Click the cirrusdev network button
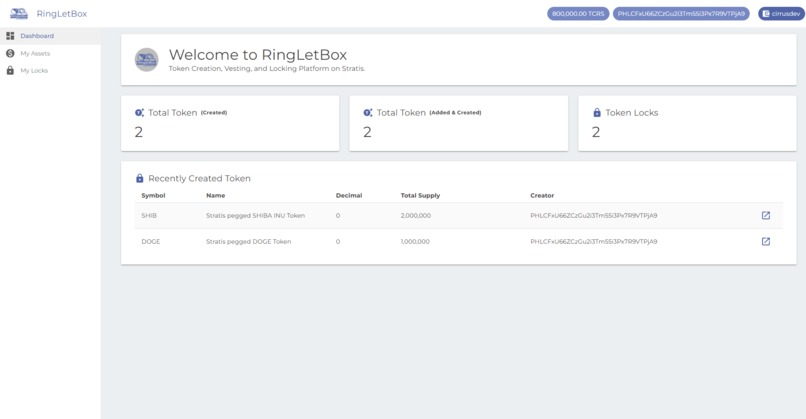The image size is (806, 419). point(781,14)
